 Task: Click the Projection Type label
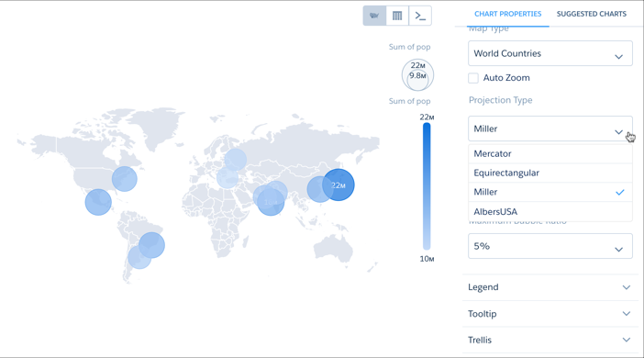500,100
